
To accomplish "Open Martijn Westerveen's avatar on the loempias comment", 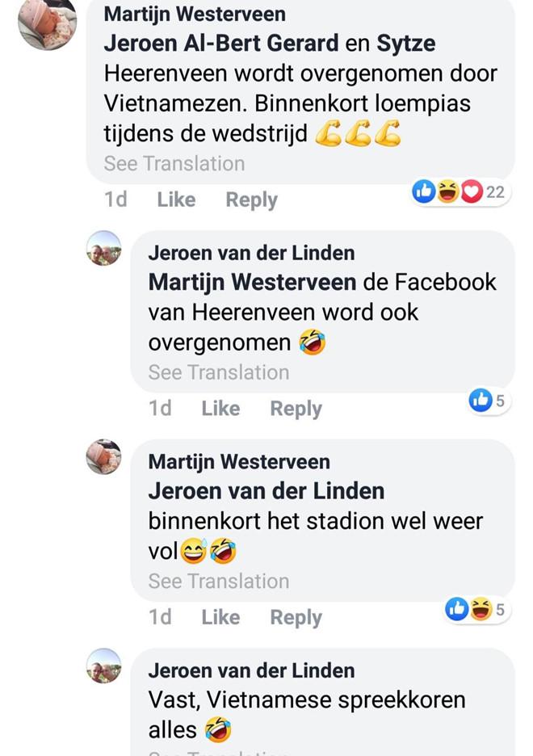I will point(47,21).
